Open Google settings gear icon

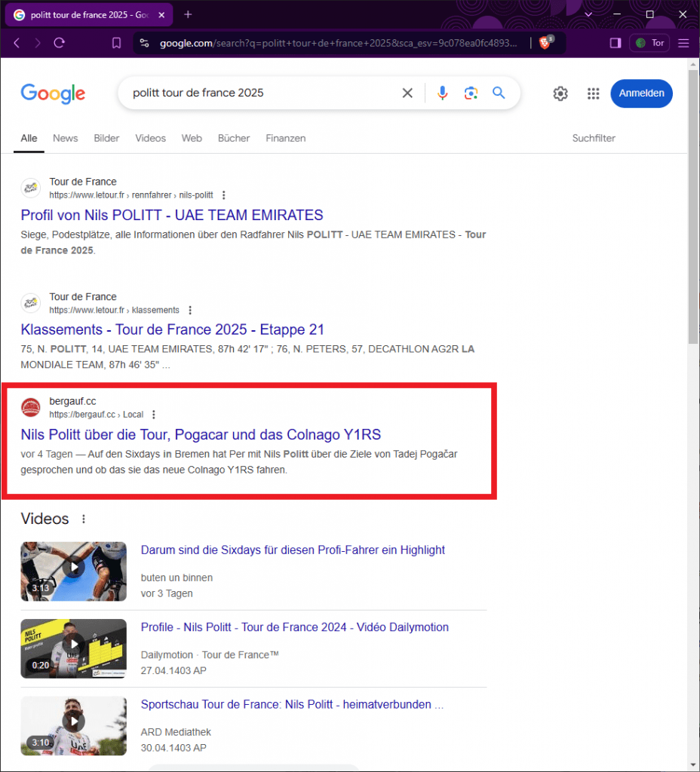[560, 93]
